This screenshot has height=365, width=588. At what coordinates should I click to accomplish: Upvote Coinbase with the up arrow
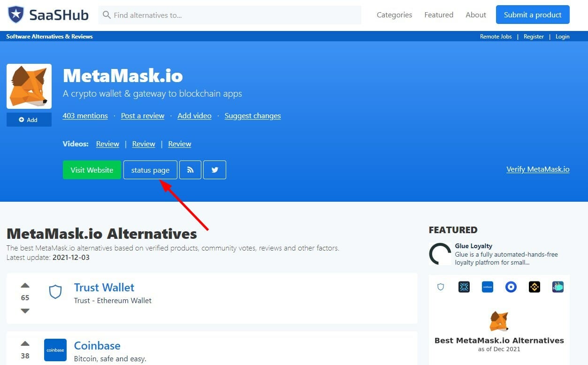pos(25,343)
